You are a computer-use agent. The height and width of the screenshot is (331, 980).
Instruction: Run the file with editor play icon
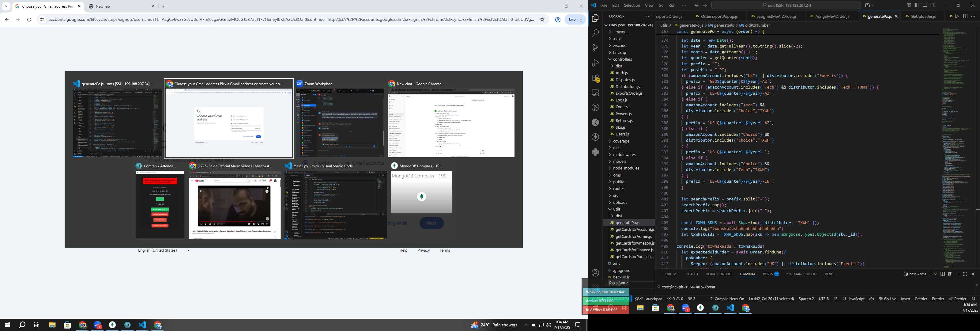coord(957,16)
